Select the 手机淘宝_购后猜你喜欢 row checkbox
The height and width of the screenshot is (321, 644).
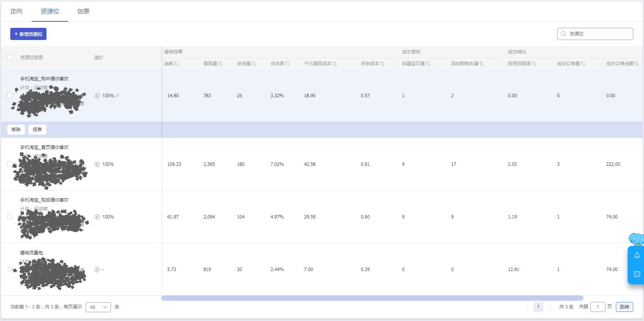click(x=10, y=217)
